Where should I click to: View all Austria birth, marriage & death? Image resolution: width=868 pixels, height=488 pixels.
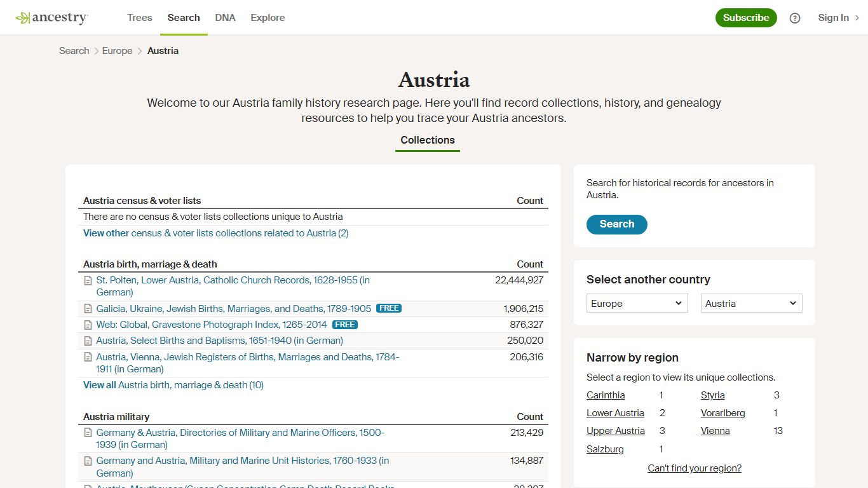173,385
